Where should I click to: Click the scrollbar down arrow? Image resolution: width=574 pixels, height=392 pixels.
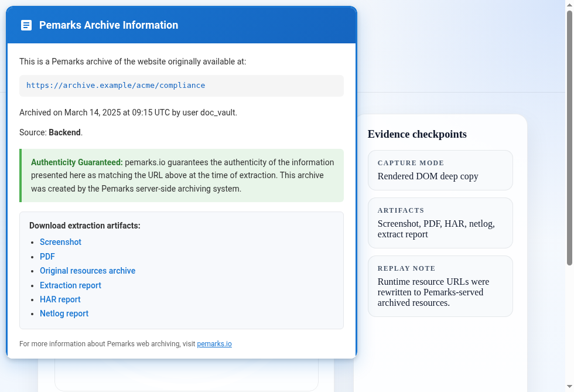pos(569,387)
